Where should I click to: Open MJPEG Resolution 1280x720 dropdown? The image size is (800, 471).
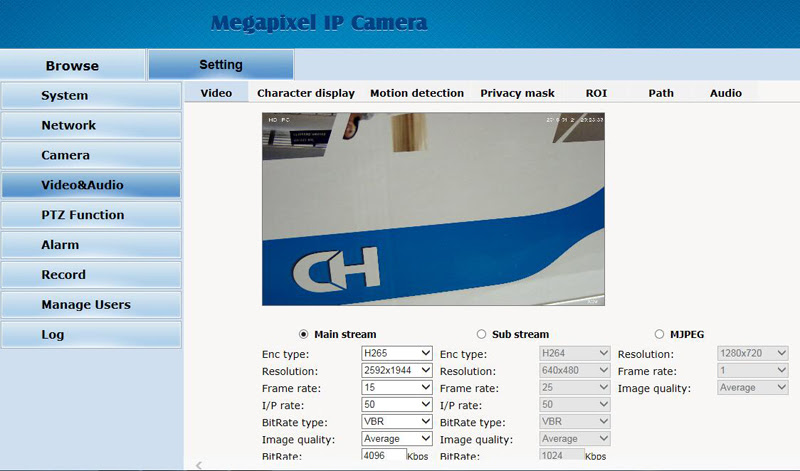tap(753, 353)
